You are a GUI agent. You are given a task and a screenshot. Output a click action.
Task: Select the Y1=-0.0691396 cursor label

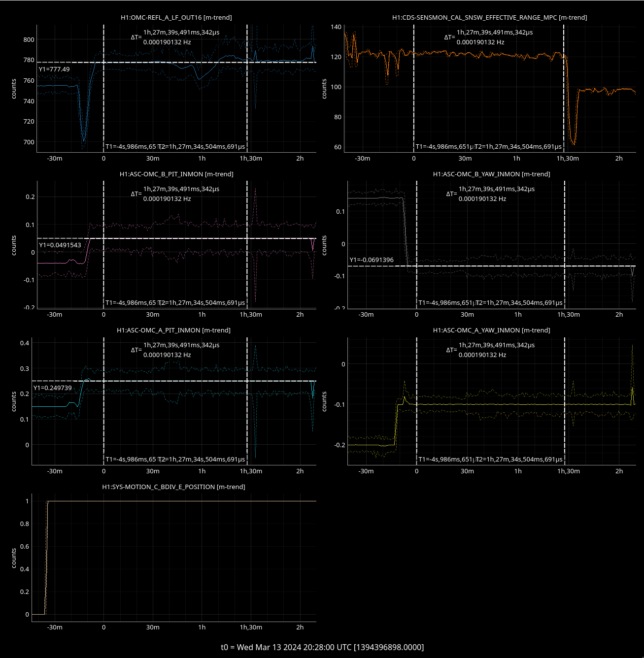(372, 260)
